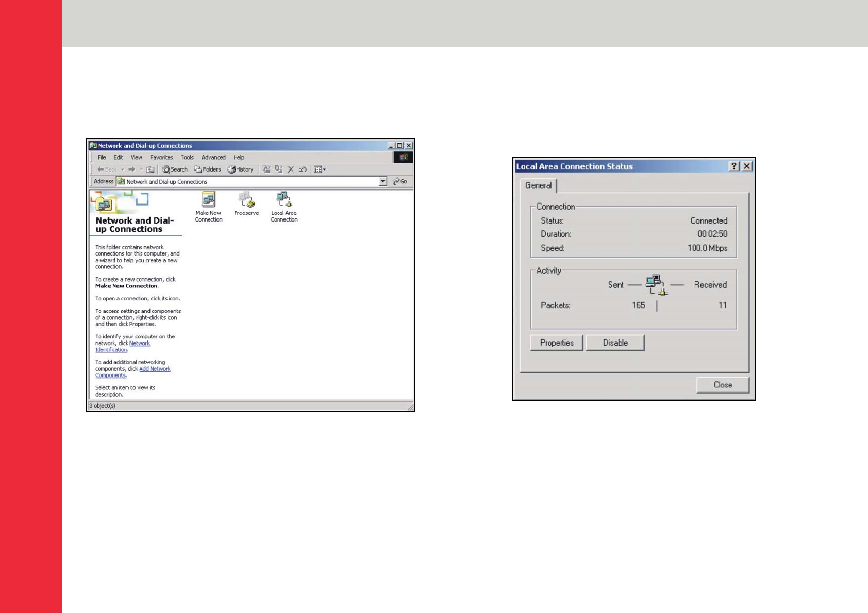Click the received packets value 11
Image resolution: width=868 pixels, height=613 pixels.
[x=723, y=305]
